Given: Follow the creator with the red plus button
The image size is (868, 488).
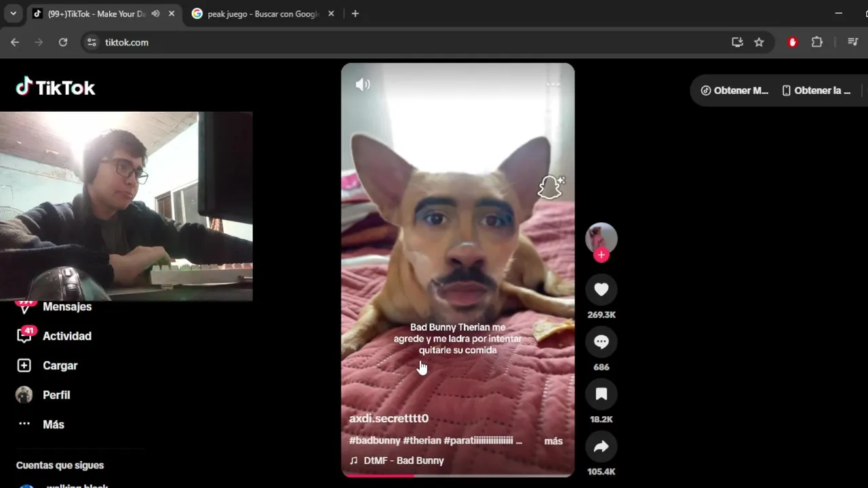Looking at the screenshot, I should point(601,256).
